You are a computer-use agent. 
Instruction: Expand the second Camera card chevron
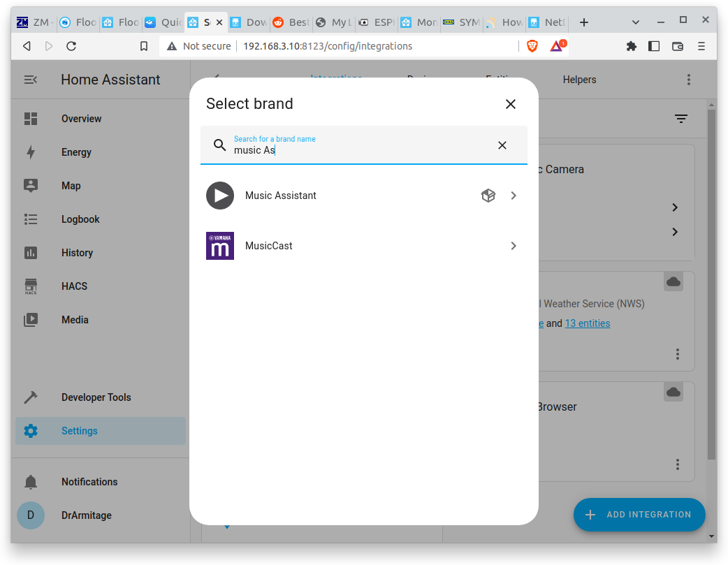click(x=675, y=232)
